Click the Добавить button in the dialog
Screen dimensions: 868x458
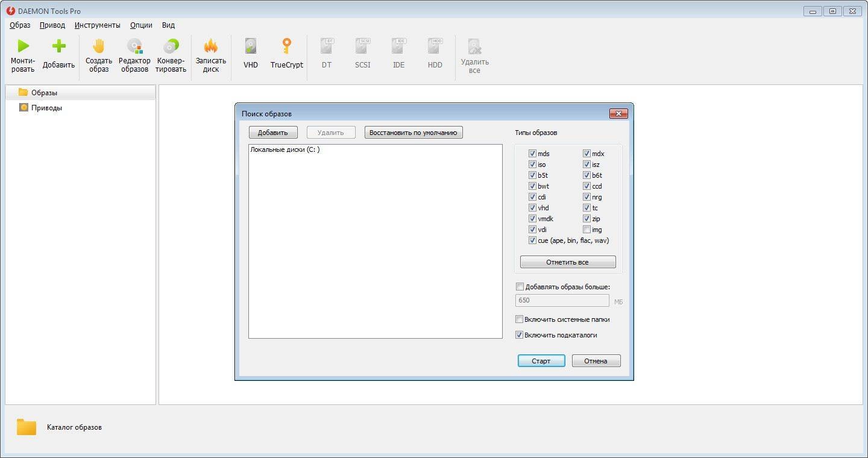click(273, 133)
